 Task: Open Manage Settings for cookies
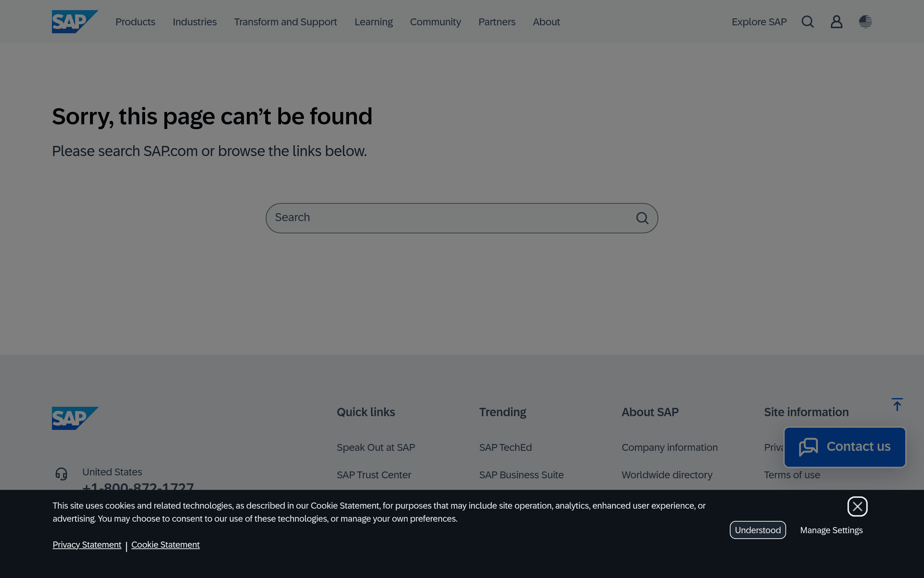click(831, 530)
